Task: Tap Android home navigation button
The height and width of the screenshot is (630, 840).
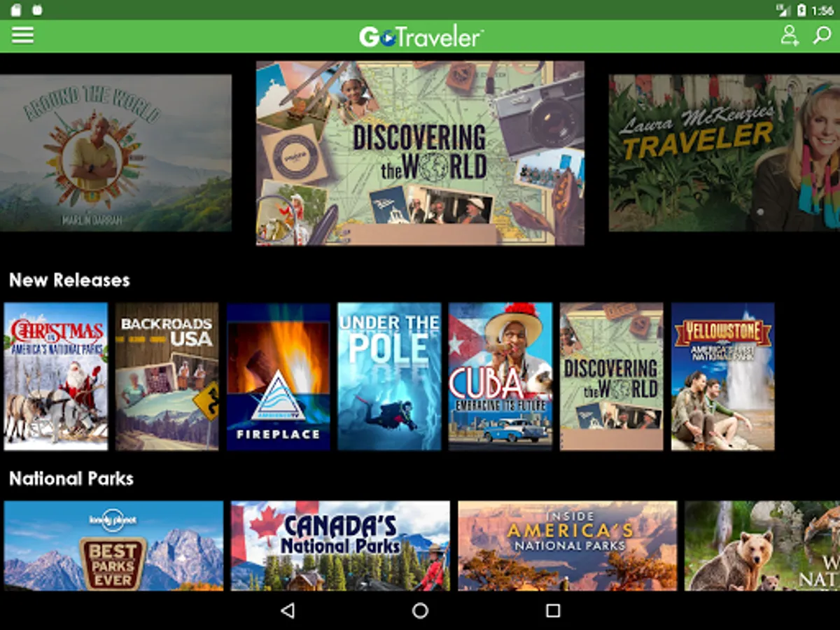Action: [420, 610]
